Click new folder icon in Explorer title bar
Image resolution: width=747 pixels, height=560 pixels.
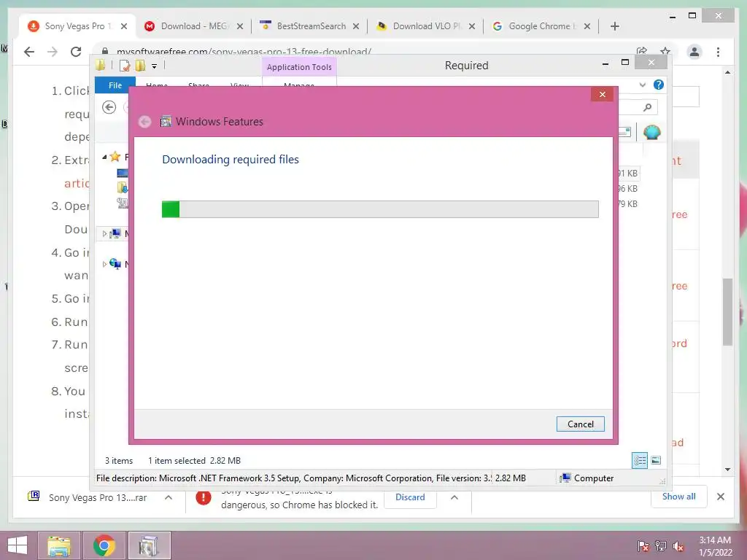coord(140,66)
